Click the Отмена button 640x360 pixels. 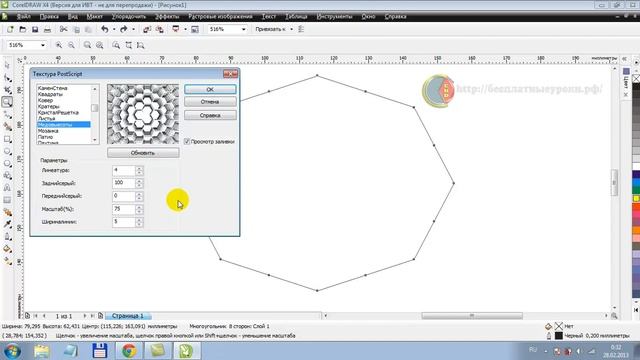point(210,102)
